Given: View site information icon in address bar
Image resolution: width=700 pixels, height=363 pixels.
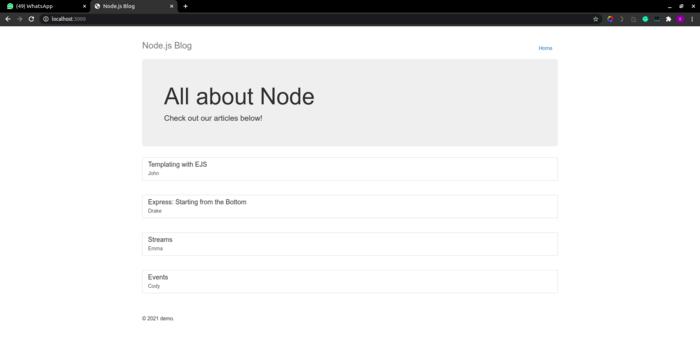Looking at the screenshot, I should [46, 19].
